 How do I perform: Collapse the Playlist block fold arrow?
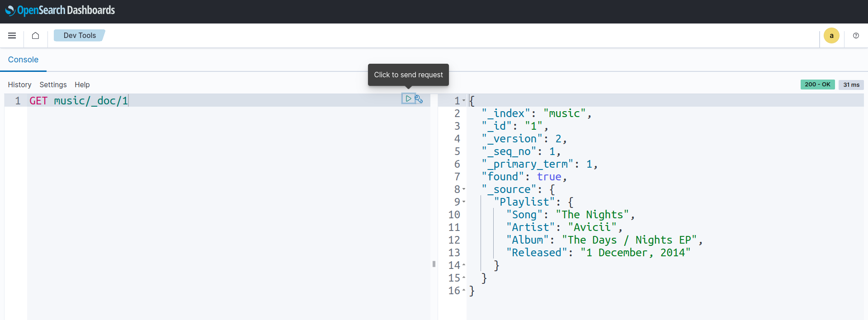pyautogui.click(x=464, y=202)
